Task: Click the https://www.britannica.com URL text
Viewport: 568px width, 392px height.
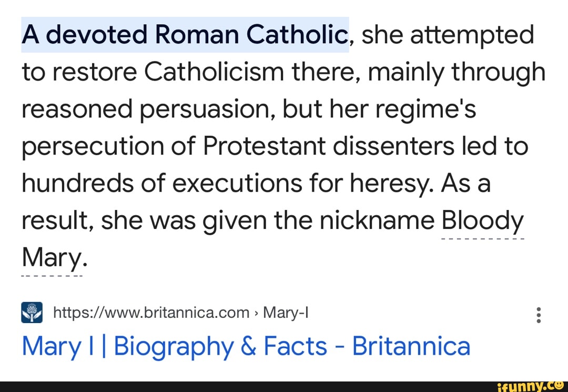Action: pyautogui.click(x=151, y=313)
